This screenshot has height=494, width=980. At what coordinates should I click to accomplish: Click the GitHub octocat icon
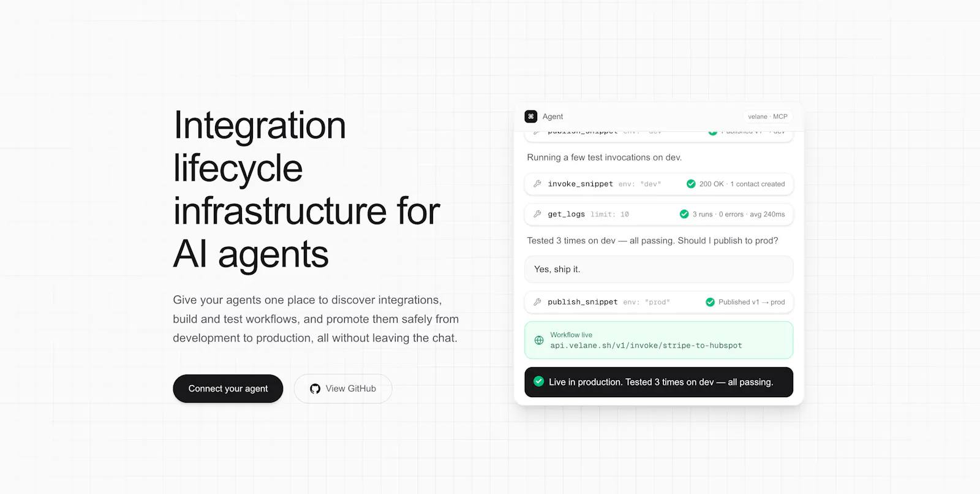coord(315,389)
